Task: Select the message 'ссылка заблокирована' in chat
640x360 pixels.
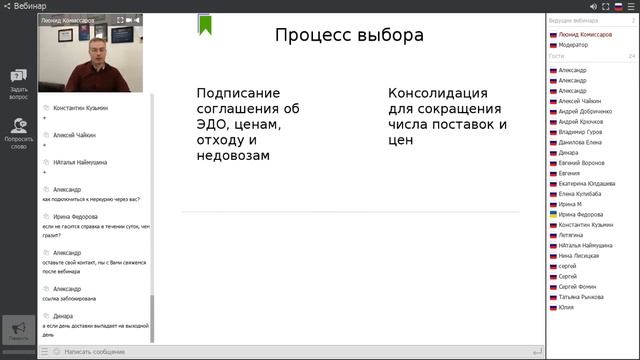Action: coord(69,299)
